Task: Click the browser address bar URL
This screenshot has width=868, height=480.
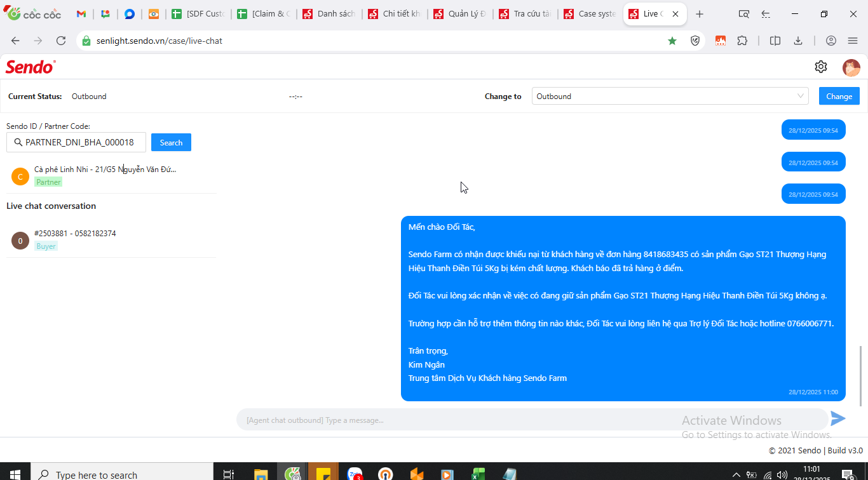Action: (159, 41)
